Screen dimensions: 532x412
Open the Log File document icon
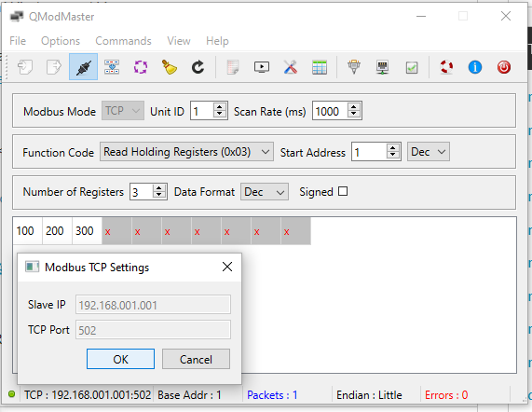[x=233, y=67]
